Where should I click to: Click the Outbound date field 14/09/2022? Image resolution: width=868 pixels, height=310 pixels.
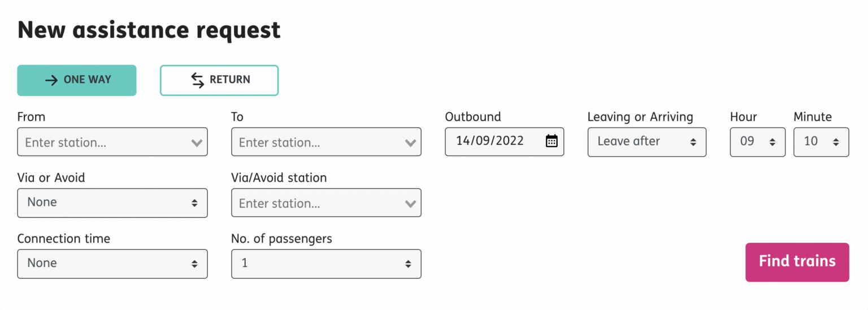[x=505, y=141]
